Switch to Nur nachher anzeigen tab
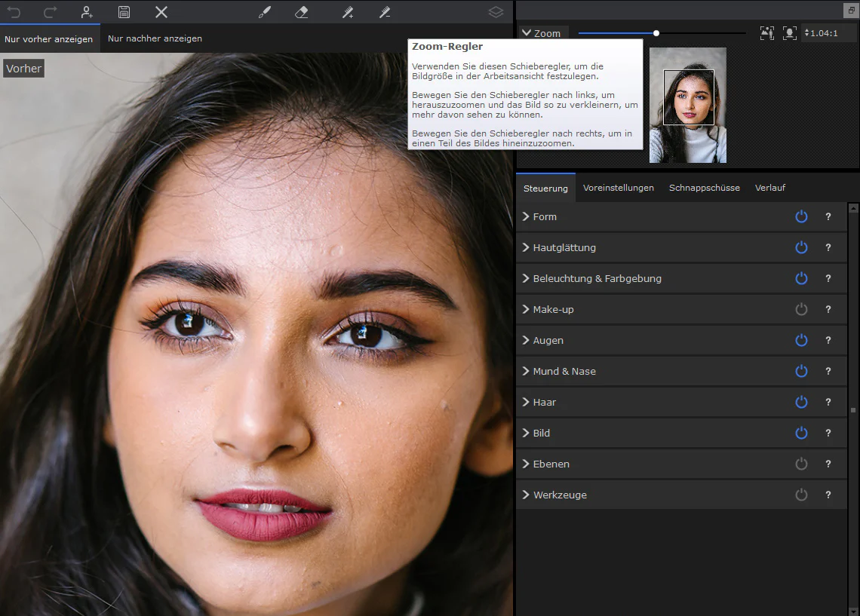The width and height of the screenshot is (860, 616). [x=155, y=38]
